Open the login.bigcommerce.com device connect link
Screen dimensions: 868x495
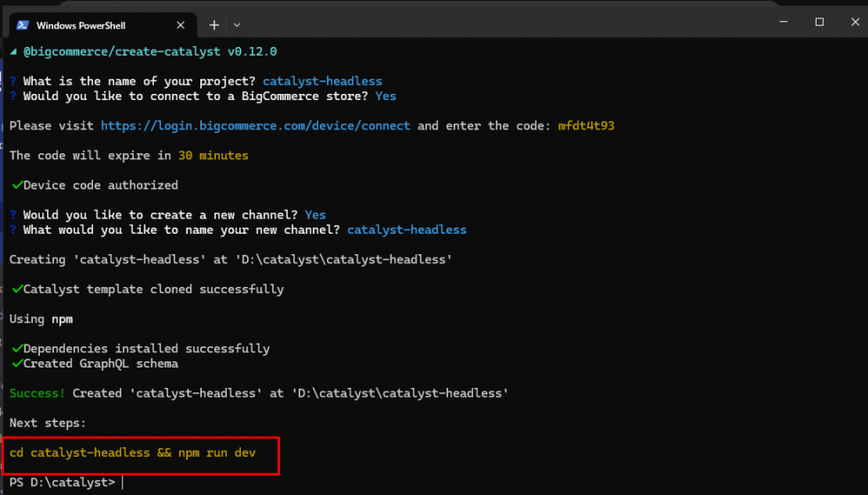[255, 126]
